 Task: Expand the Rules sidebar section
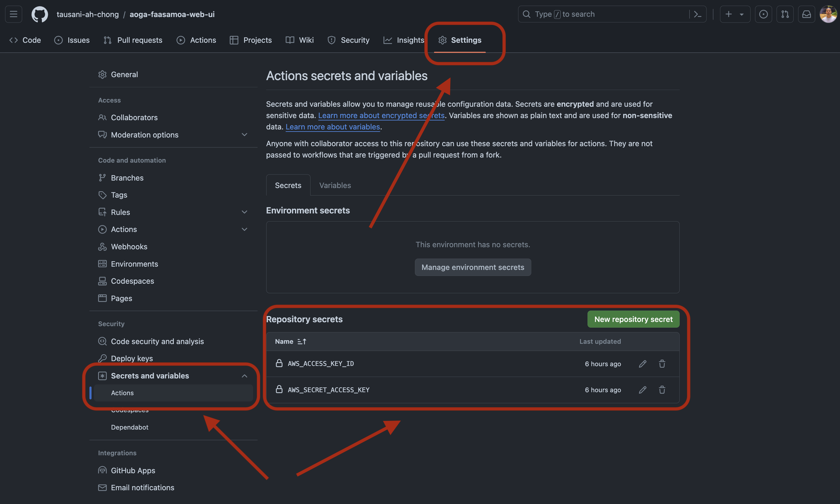[244, 212]
